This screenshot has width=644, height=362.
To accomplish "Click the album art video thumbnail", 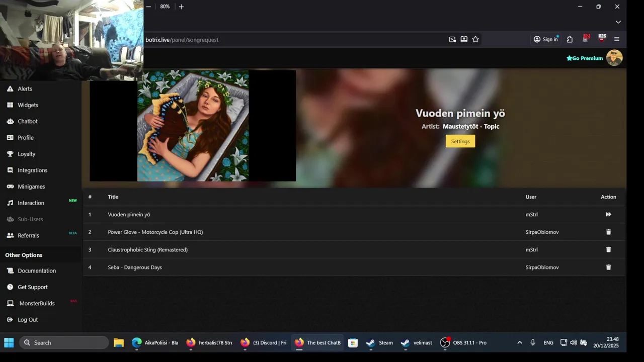I will pyautogui.click(x=193, y=125).
